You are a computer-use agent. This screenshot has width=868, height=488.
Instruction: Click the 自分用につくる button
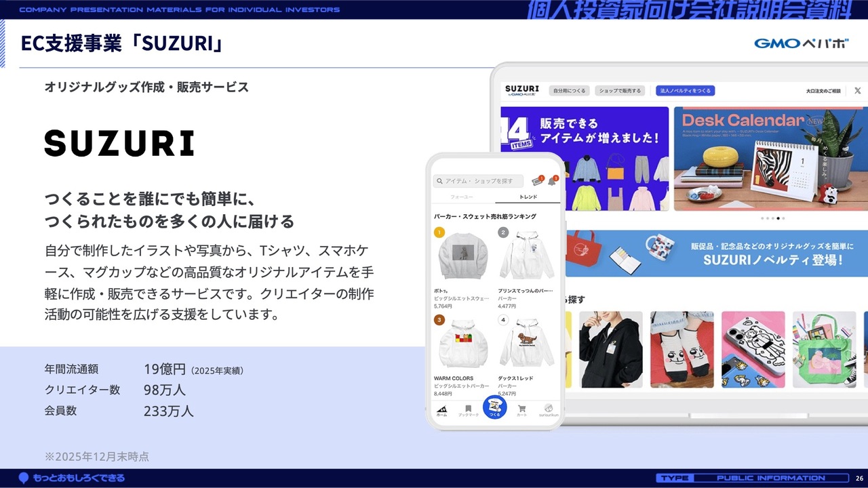coord(568,90)
